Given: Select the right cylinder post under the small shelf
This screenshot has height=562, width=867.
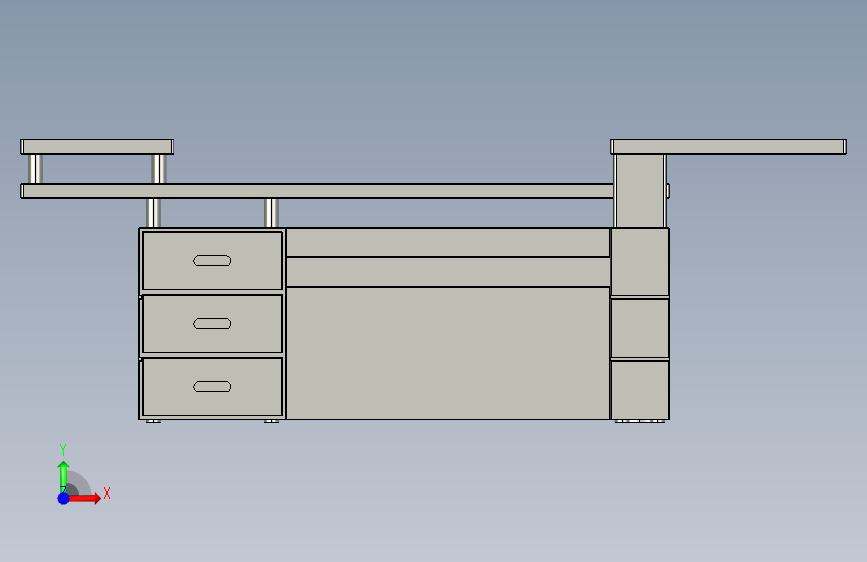Looking at the screenshot, I should pyautogui.click(x=159, y=169).
